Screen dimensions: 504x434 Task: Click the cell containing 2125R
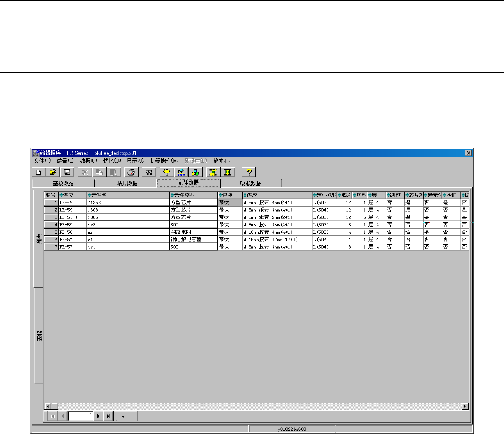pyautogui.click(x=128, y=203)
